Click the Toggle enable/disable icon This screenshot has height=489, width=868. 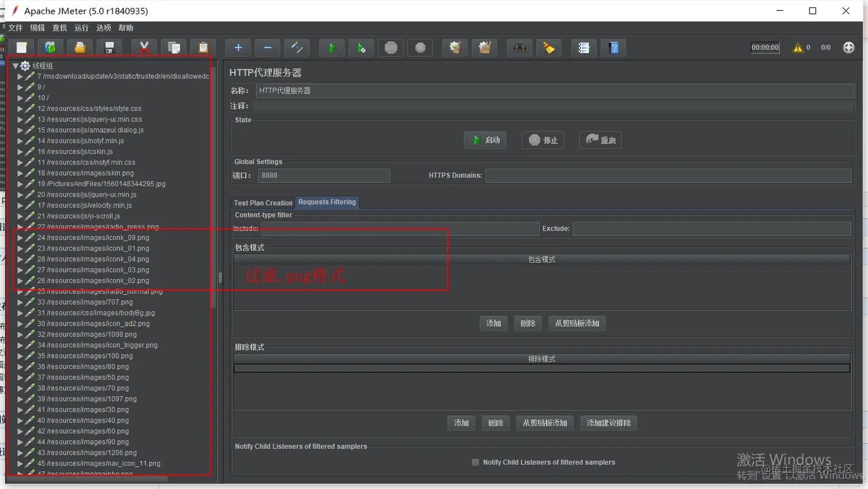297,48
